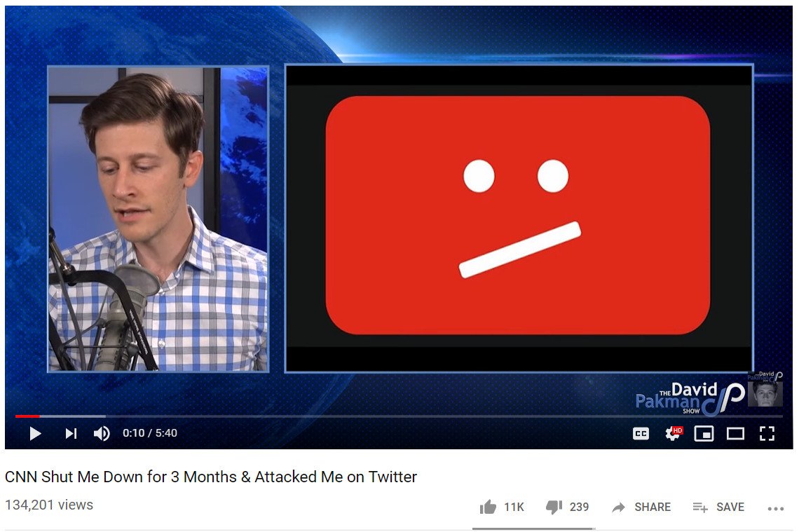Click the 11K likes count

tap(514, 507)
